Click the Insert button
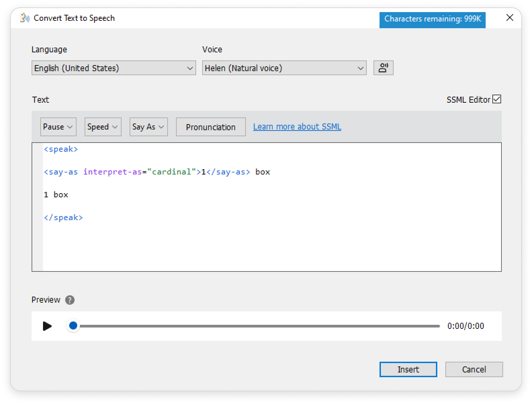Image resolution: width=532 pixels, height=404 pixels. coord(408,369)
